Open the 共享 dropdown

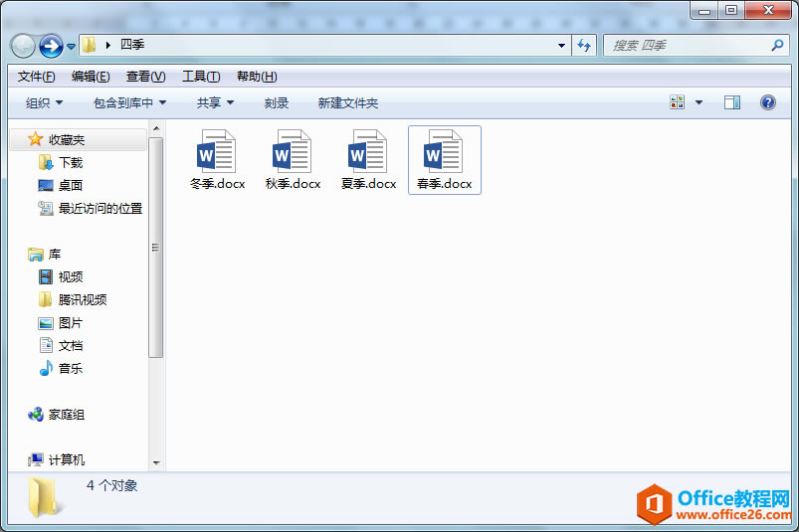click(215, 102)
